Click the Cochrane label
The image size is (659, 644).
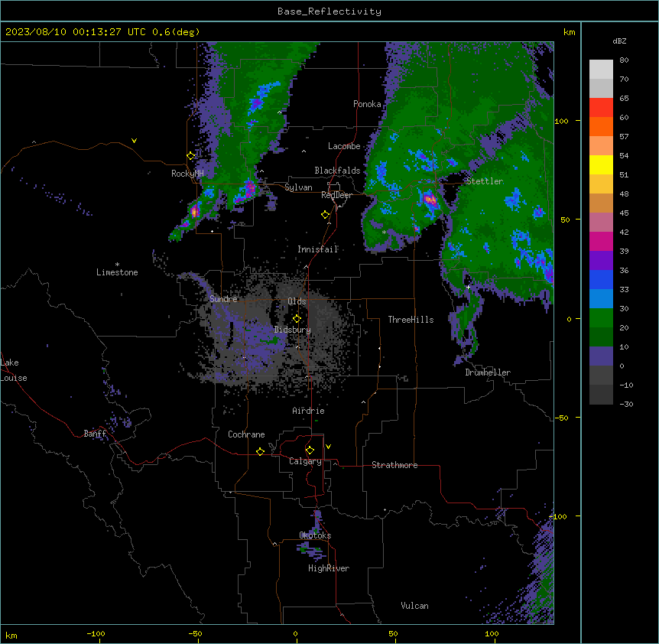click(x=246, y=434)
